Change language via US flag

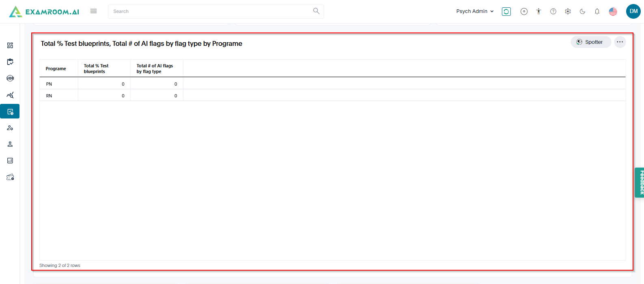[613, 11]
